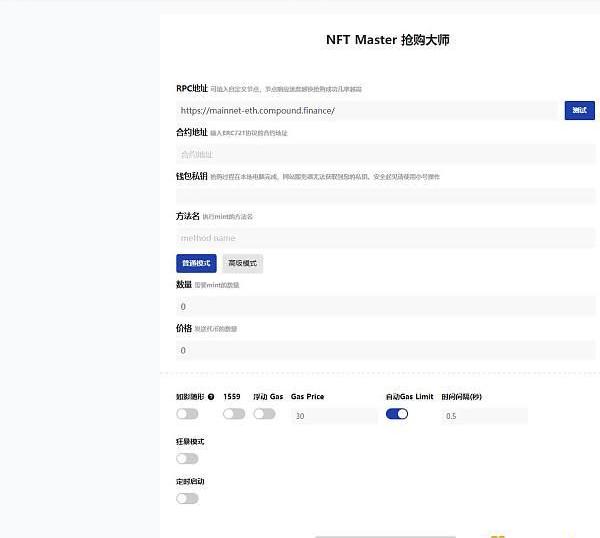This screenshot has height=538, width=600.
Task: Enable the 狂暴模式 toggle
Action: 187,458
